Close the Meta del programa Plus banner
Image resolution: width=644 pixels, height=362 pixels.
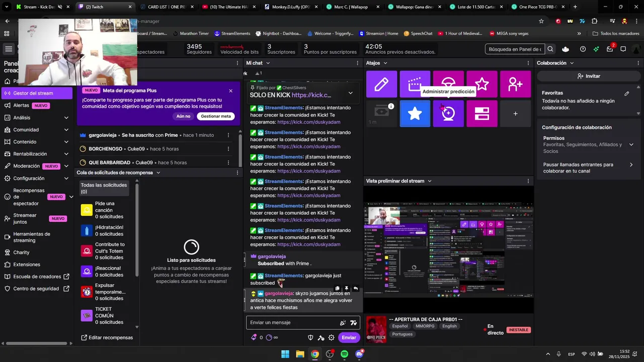(x=230, y=91)
